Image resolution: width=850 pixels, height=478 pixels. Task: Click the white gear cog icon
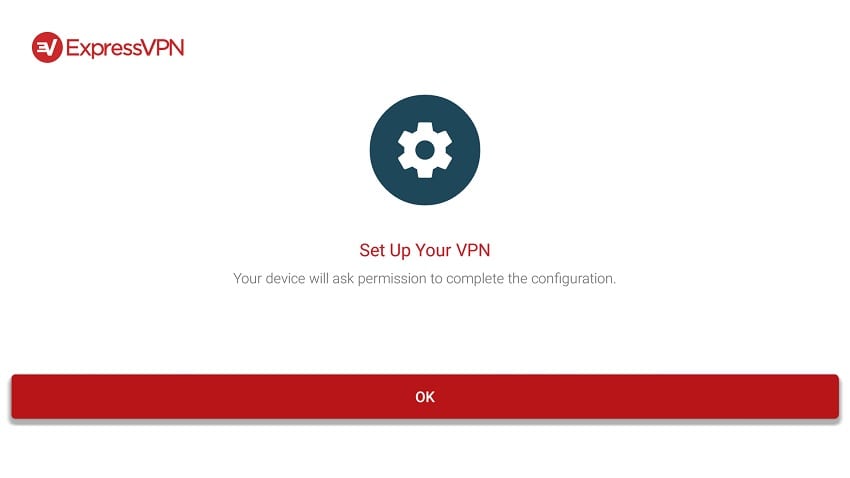(x=425, y=150)
